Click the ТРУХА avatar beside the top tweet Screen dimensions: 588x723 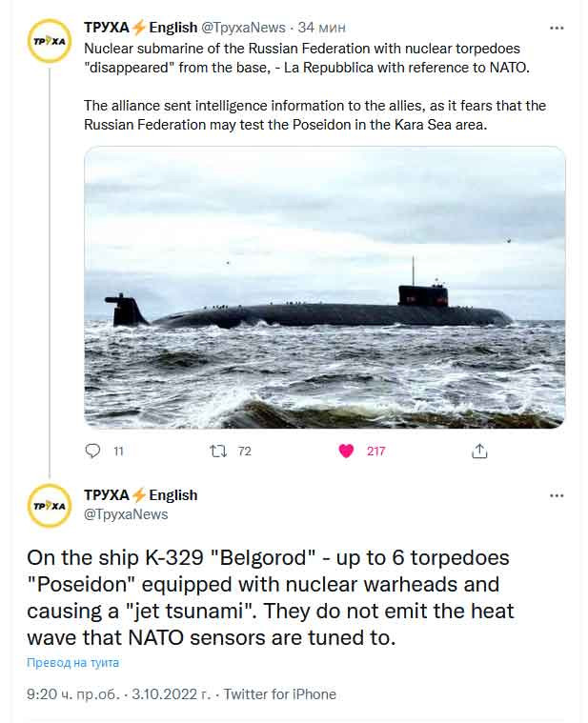(x=48, y=41)
